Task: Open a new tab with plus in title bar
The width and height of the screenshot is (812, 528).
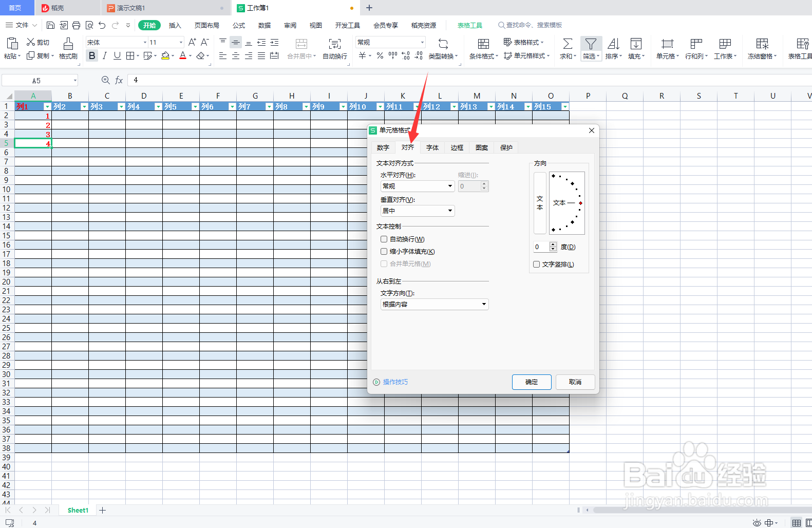Action: pyautogui.click(x=369, y=8)
